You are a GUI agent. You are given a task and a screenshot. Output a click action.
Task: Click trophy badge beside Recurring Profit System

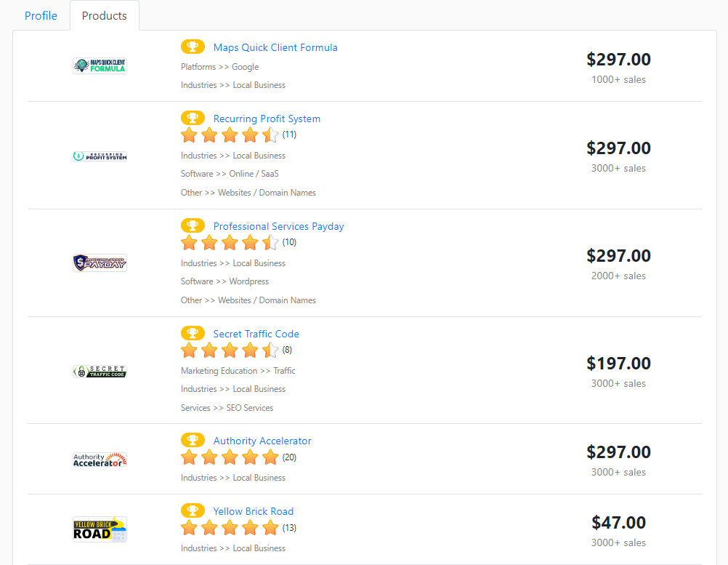193,119
